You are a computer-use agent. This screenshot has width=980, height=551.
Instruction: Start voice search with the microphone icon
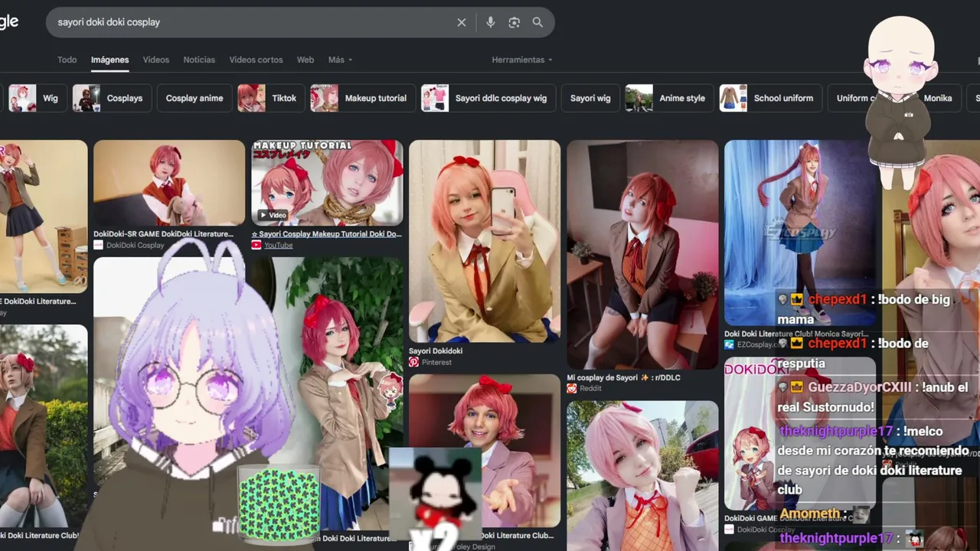tap(491, 22)
